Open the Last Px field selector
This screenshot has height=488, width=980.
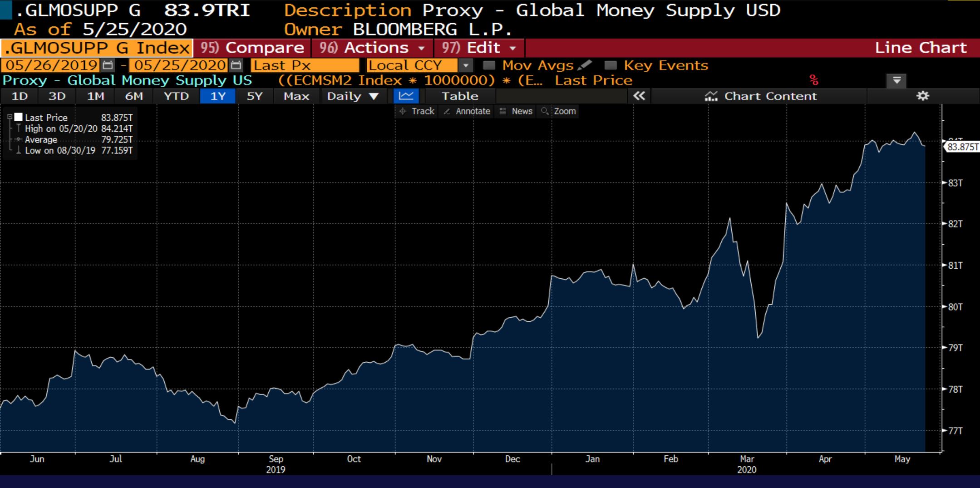pos(305,65)
